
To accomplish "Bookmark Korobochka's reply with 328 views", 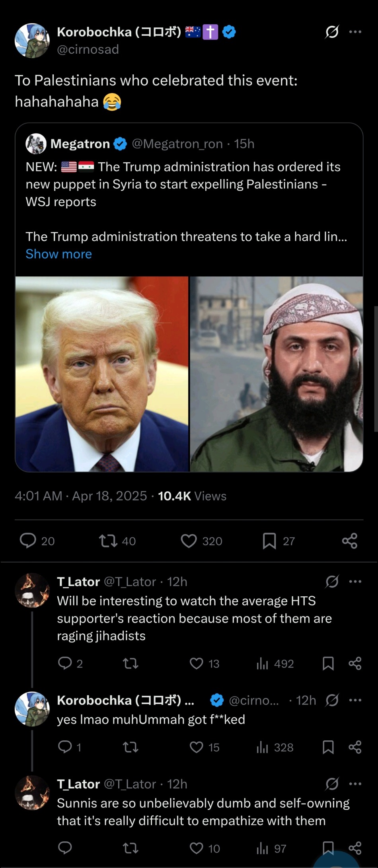I will 328,747.
